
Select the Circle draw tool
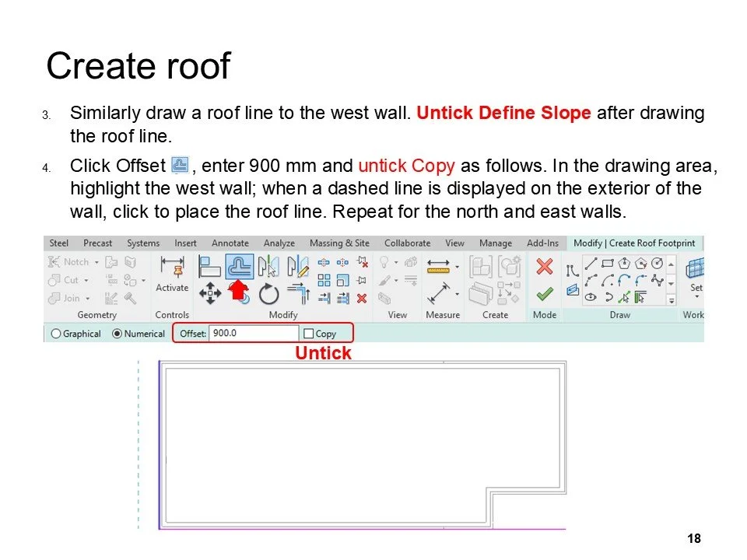(x=658, y=263)
